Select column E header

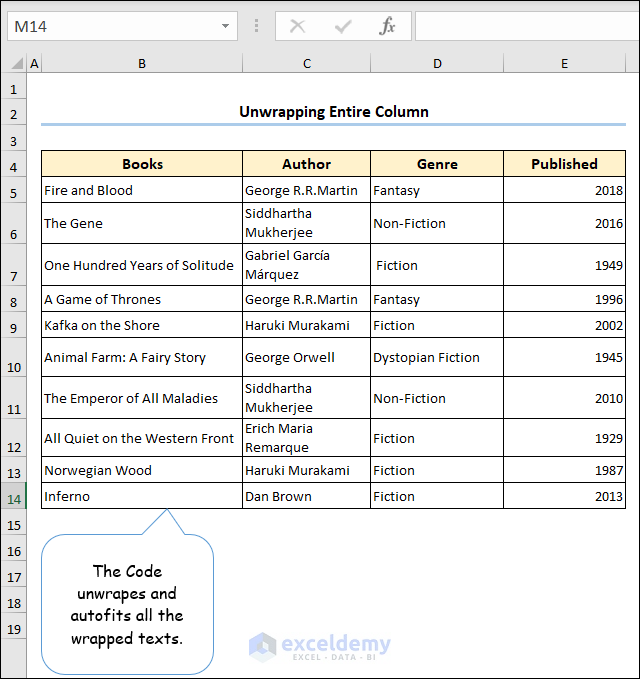(x=565, y=64)
